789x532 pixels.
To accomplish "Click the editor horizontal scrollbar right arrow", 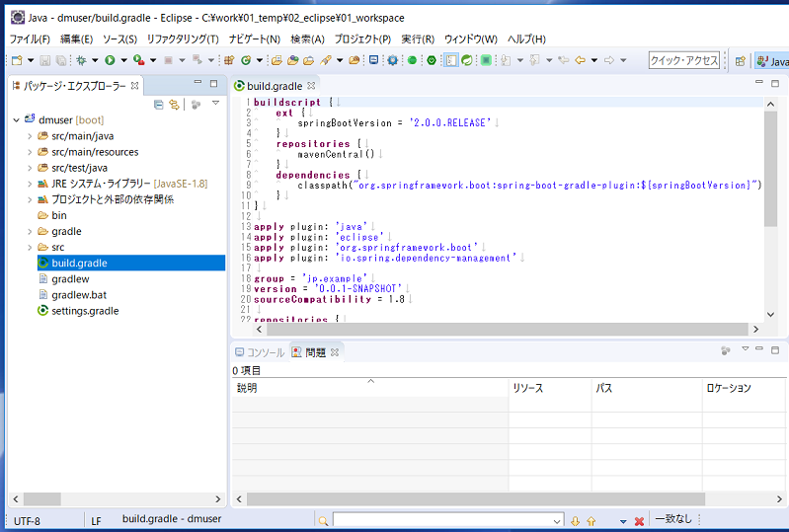I will (755, 330).
